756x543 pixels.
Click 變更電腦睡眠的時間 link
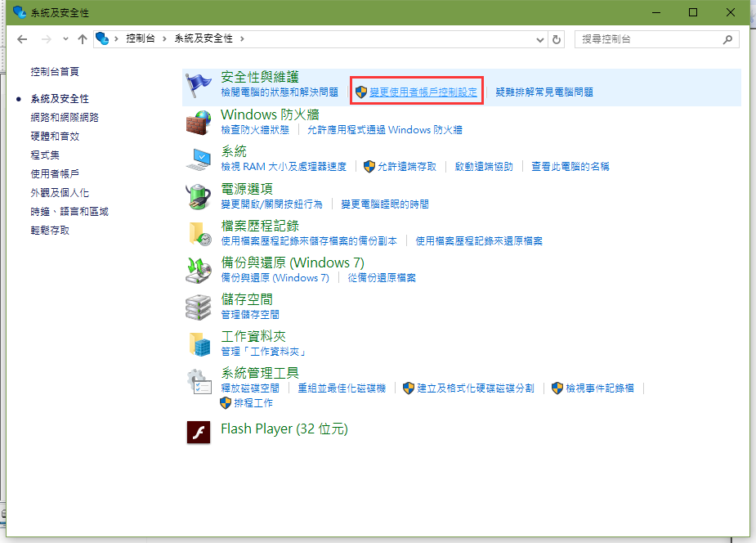[385, 204]
